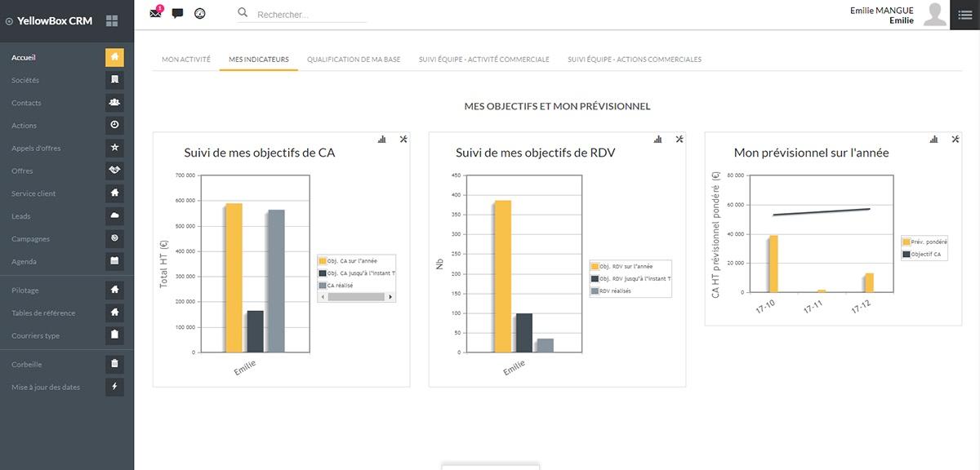Open Emilie MANGUE user name
The width and height of the screenshot is (980, 470).
(882, 11)
